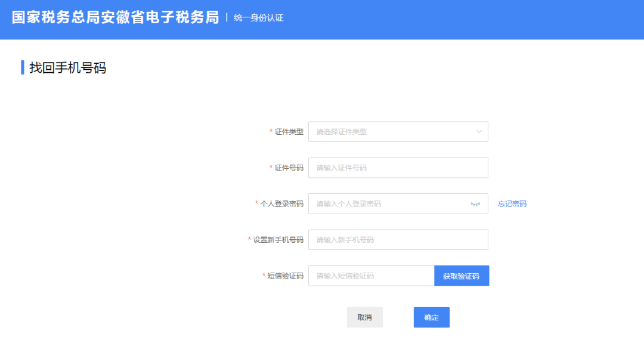Focus the 请输入短信验证码 input field
This screenshot has width=644, height=340.
371,276
